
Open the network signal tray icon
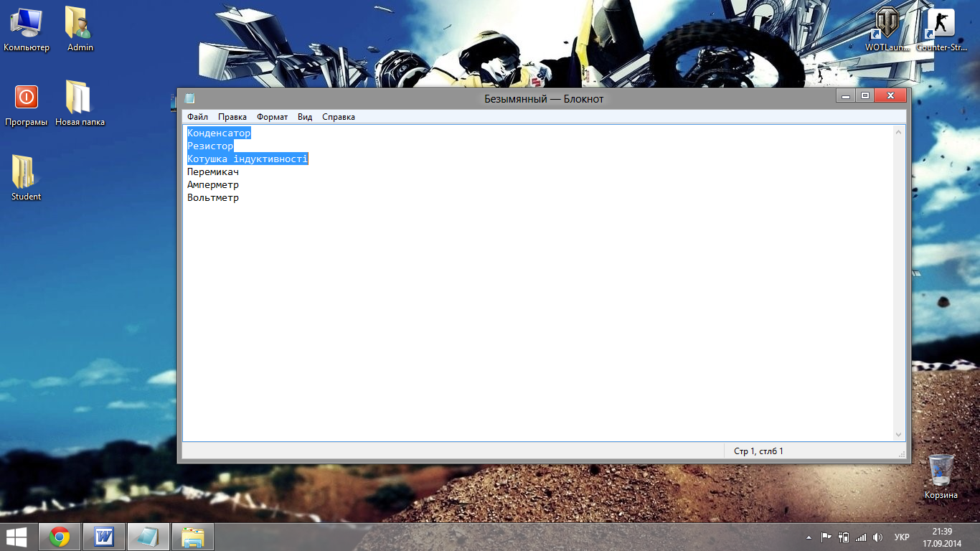coord(861,537)
